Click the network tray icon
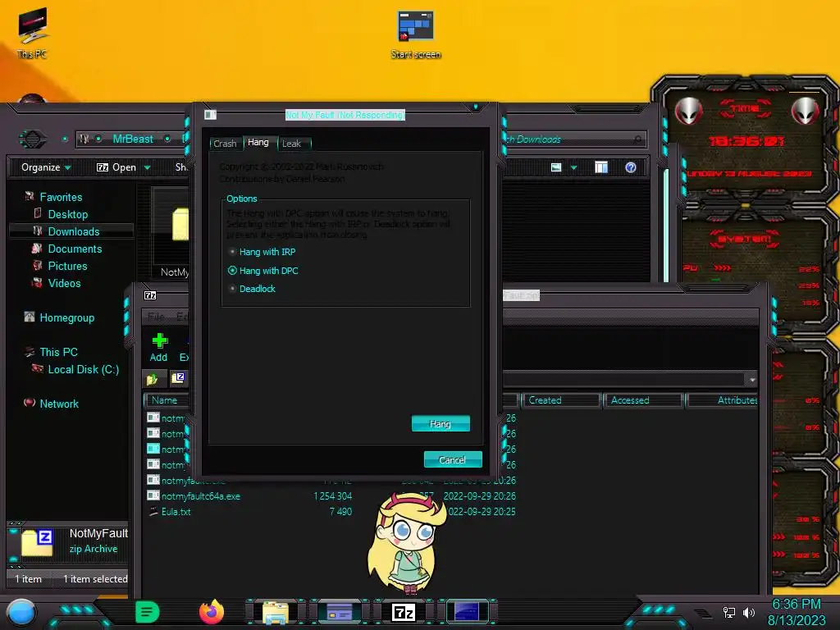 click(729, 612)
